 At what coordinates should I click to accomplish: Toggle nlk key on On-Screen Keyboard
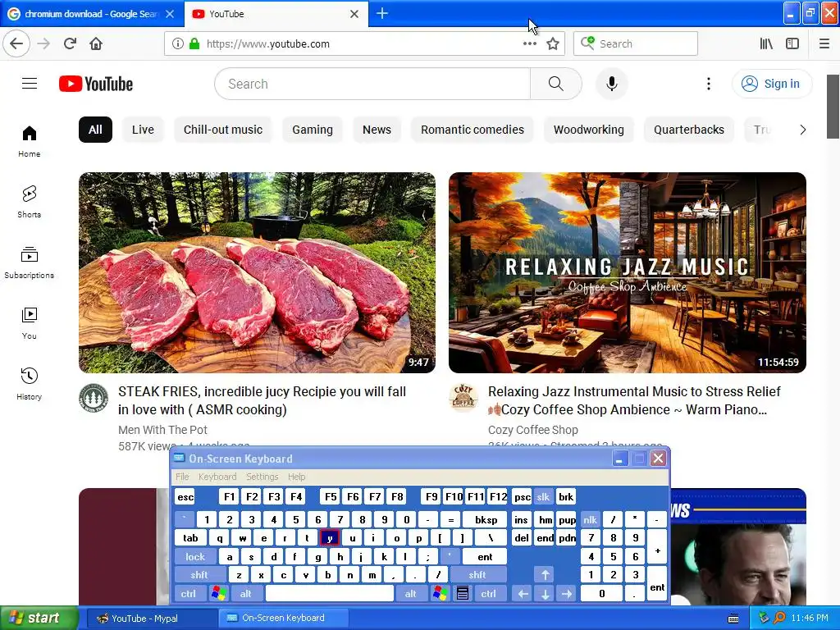pos(590,519)
